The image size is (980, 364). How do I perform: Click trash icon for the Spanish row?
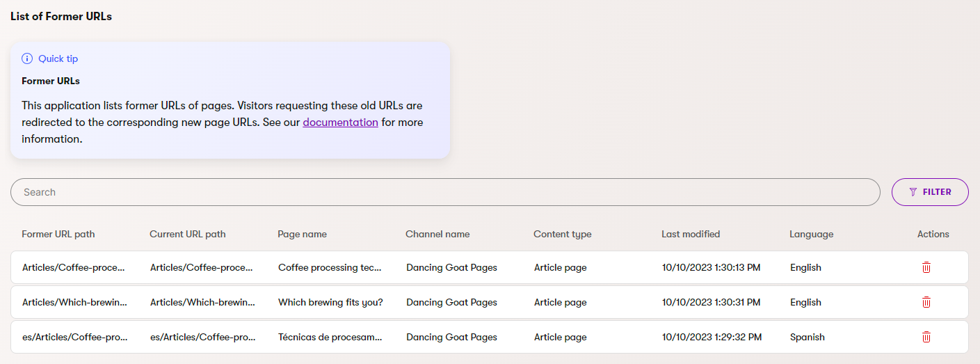[x=926, y=337]
